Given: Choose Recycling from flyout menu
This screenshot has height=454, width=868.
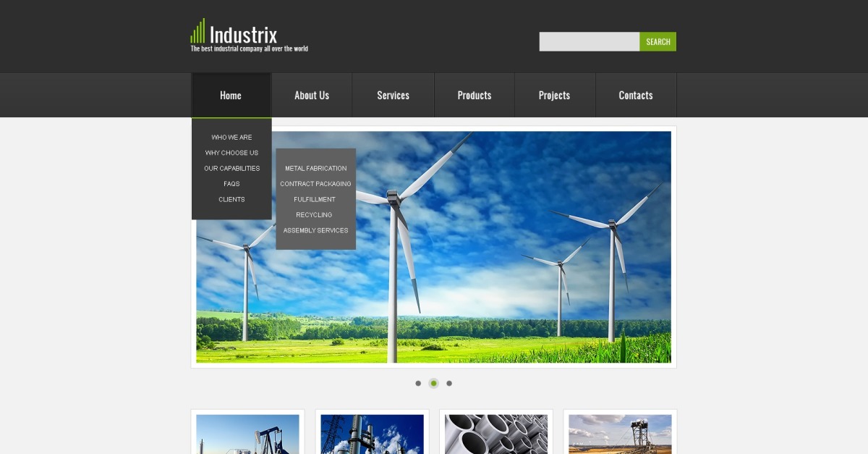Looking at the screenshot, I should click(x=314, y=215).
